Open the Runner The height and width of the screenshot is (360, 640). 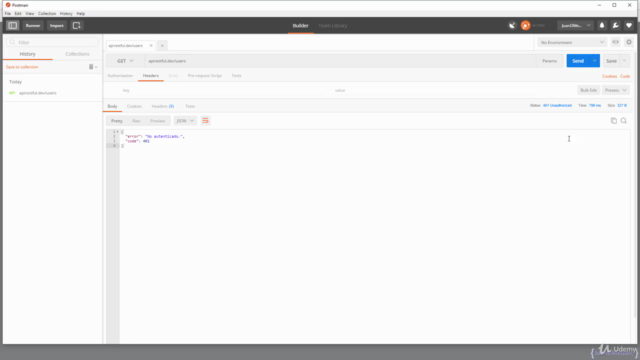click(x=33, y=25)
